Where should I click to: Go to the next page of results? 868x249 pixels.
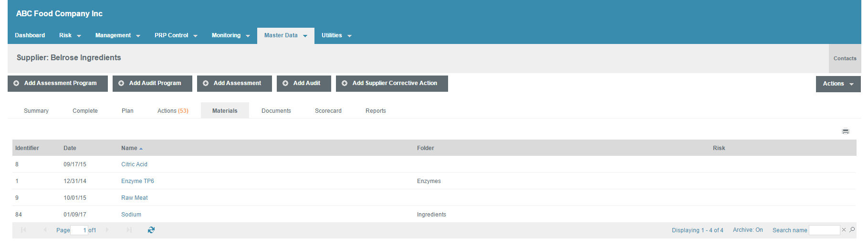tap(107, 230)
